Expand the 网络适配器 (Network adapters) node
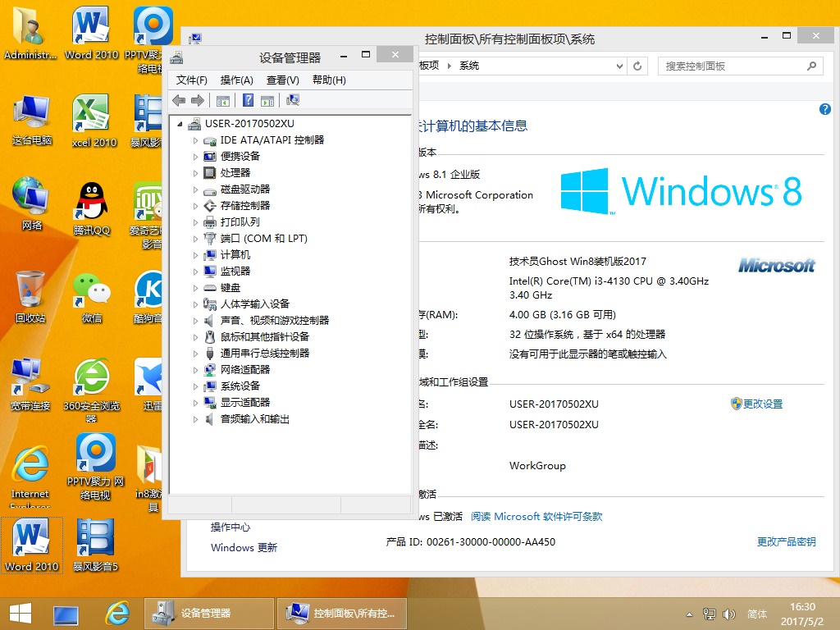840x630 pixels. pyautogui.click(x=195, y=370)
